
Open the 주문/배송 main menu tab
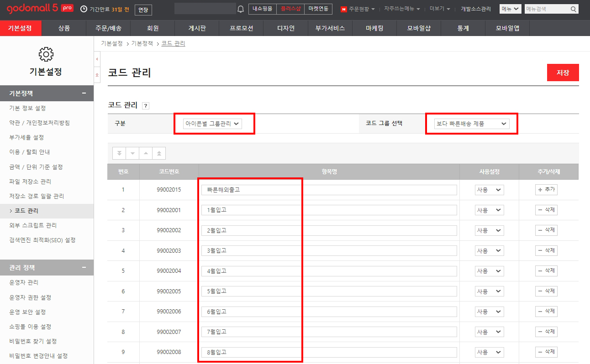click(x=108, y=28)
